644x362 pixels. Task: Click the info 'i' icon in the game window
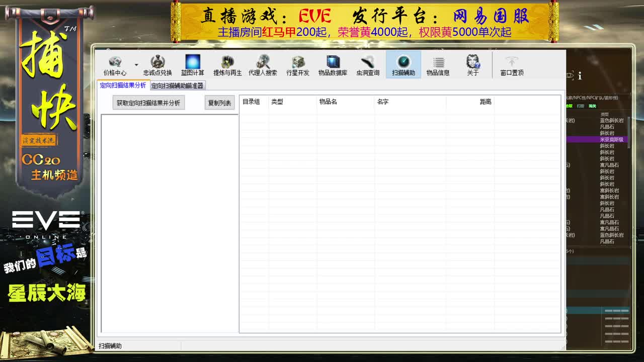580,76
